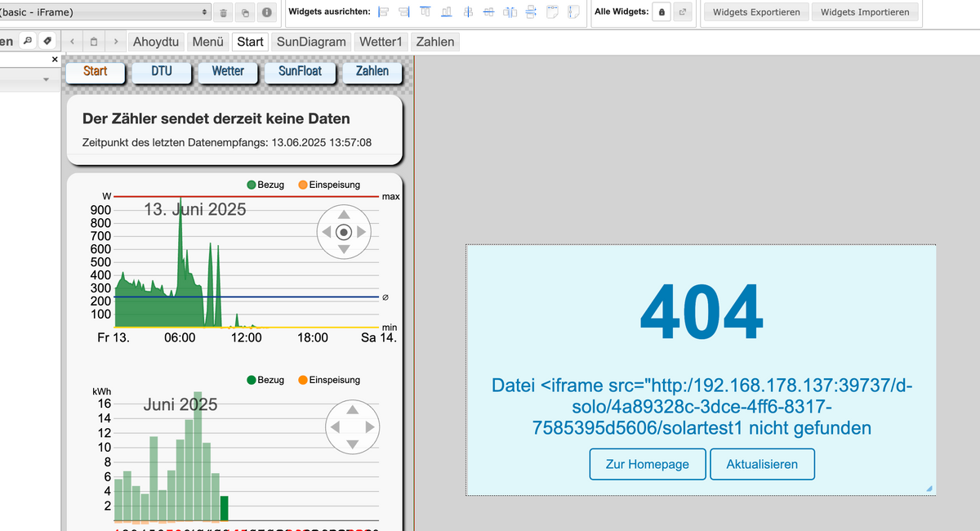The image size is (980, 531).
Task: Click center reset of daily chart navigator
Action: coord(344,232)
